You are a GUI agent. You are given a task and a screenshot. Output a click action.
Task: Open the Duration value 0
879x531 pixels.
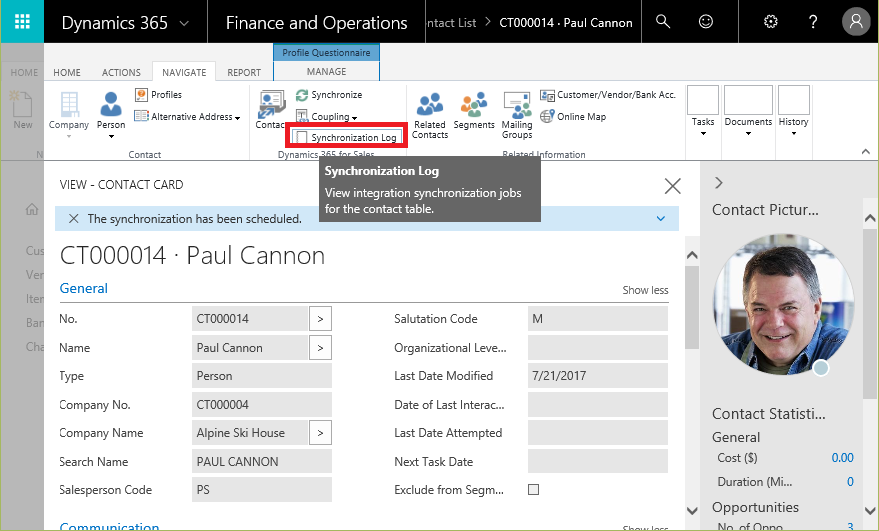pyautogui.click(x=850, y=482)
